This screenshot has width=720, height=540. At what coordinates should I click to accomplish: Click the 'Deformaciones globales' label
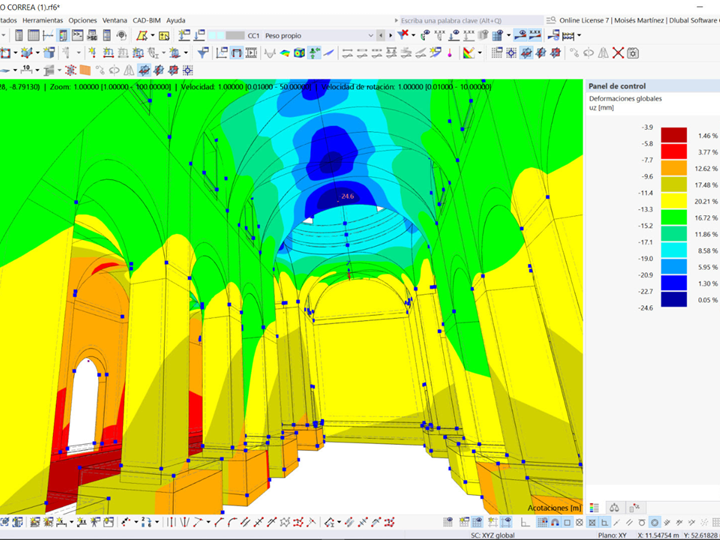(x=625, y=99)
